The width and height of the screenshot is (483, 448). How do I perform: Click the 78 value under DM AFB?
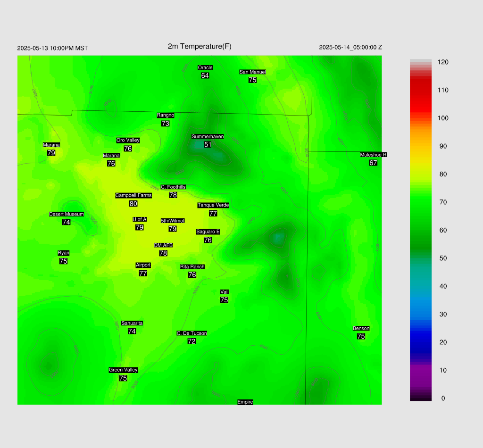coord(163,253)
